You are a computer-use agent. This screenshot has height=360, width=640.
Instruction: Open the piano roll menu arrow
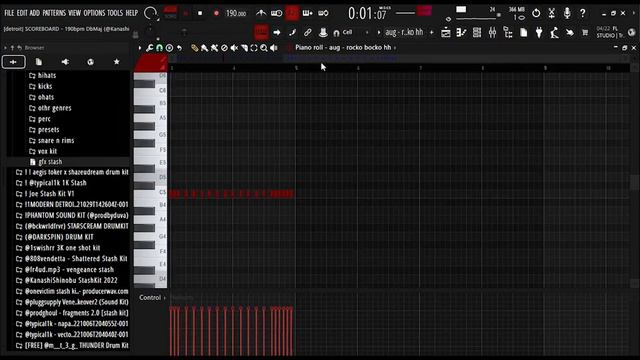click(x=140, y=48)
